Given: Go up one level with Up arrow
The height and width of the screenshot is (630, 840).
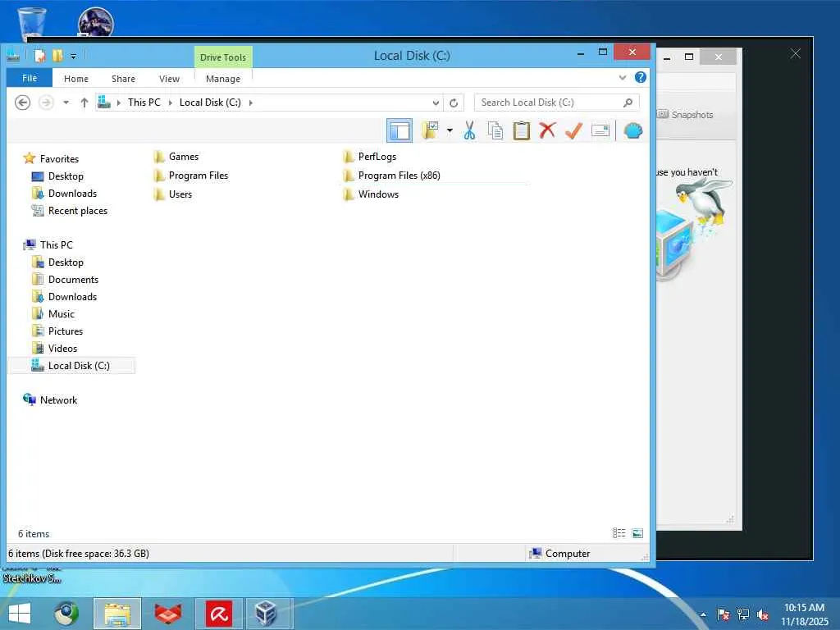Looking at the screenshot, I should point(84,103).
